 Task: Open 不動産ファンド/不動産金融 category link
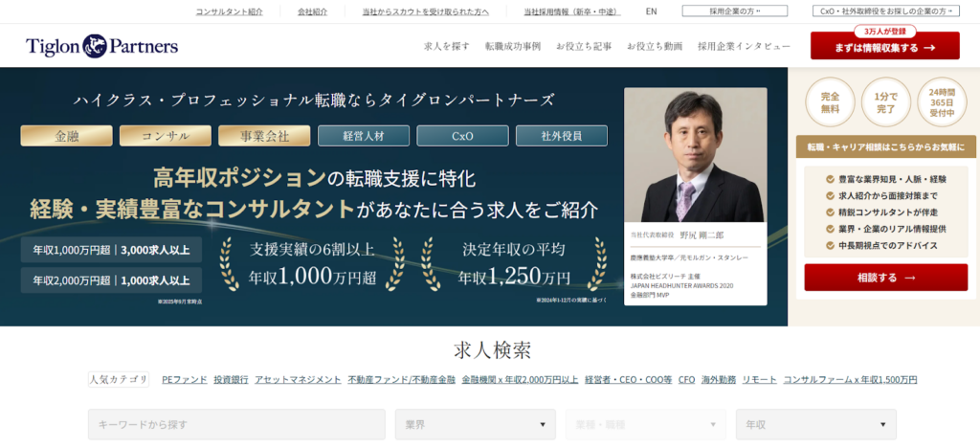coord(402,379)
